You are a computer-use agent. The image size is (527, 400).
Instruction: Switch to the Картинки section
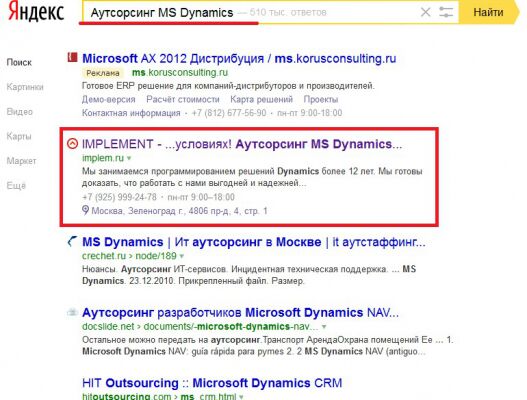tap(25, 87)
